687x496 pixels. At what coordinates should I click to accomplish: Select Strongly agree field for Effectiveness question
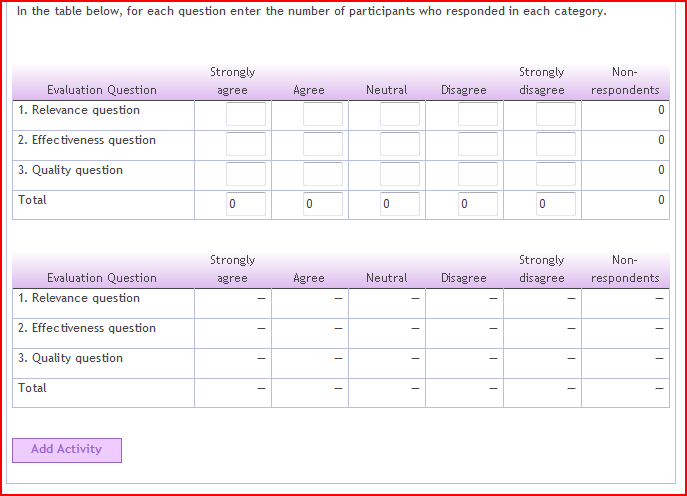point(246,144)
